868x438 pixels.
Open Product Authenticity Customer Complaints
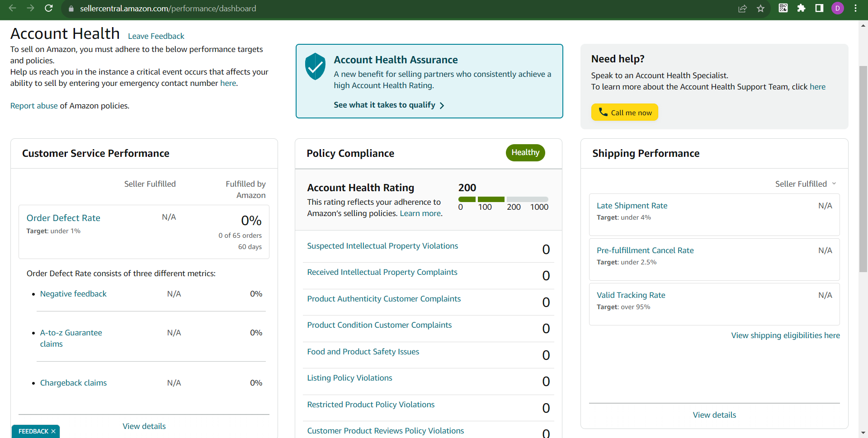point(384,299)
